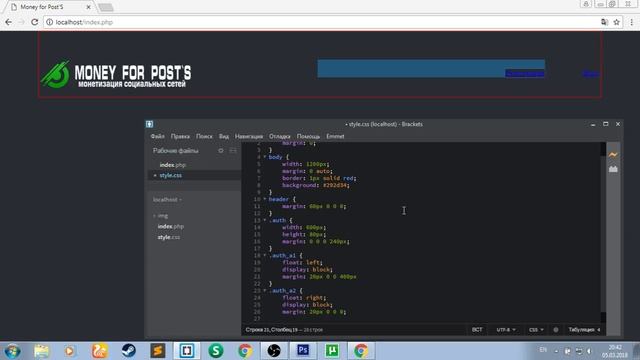Click the cursor position text in status bar
The height and width of the screenshot is (360, 640).
(x=271, y=330)
